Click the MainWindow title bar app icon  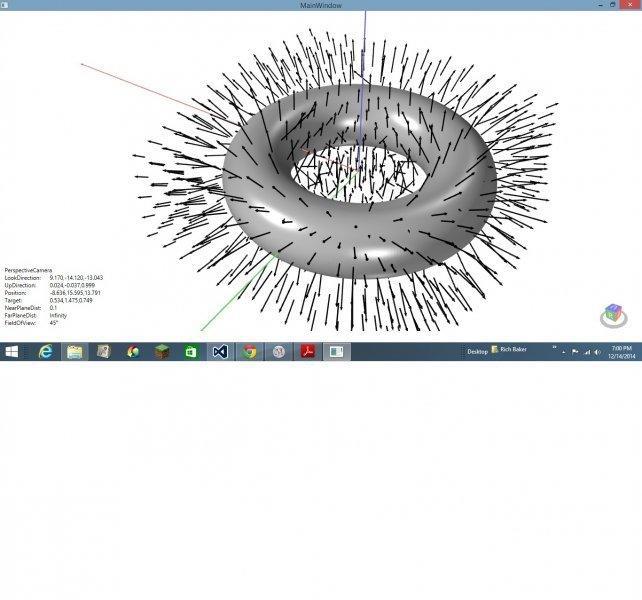coord(4,5)
